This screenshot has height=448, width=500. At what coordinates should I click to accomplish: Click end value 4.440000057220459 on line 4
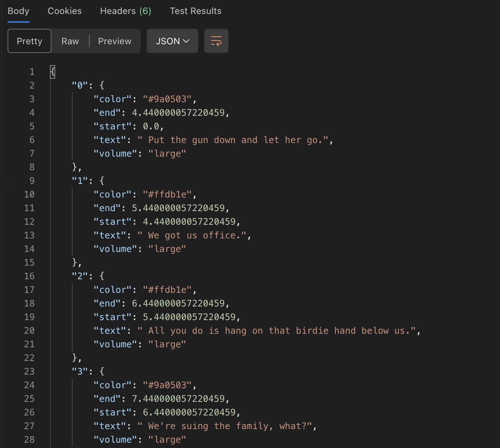[178, 113]
